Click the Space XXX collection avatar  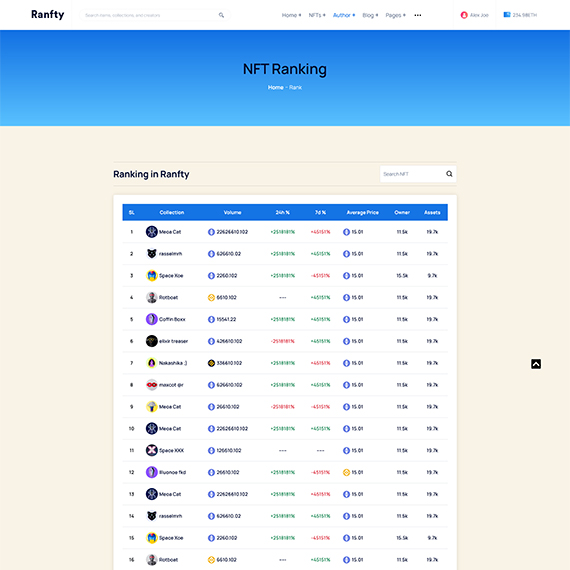point(152,450)
